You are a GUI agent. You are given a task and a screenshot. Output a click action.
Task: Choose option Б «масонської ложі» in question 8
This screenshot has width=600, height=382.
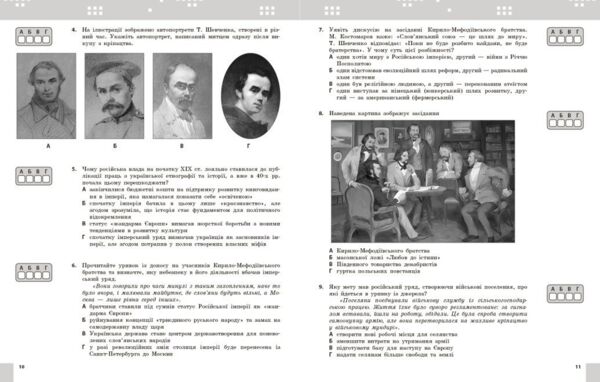pyautogui.click(x=385, y=258)
